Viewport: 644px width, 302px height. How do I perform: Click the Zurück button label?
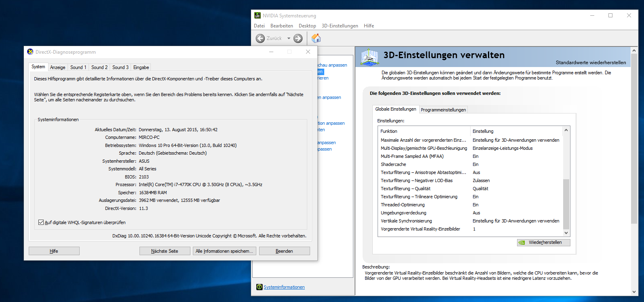[274, 38]
